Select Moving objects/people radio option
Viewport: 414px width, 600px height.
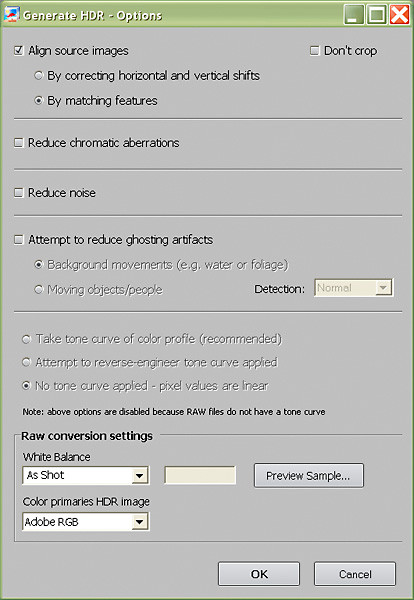coord(38,290)
